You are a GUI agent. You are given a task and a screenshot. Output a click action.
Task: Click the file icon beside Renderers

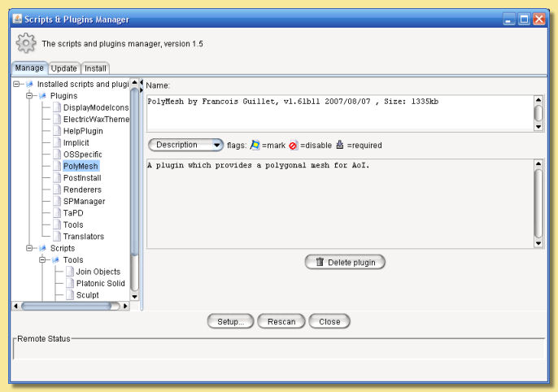[x=56, y=189]
